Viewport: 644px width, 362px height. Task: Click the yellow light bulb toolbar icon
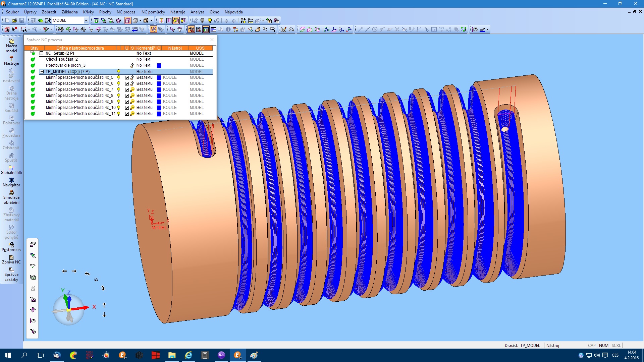pos(210,20)
